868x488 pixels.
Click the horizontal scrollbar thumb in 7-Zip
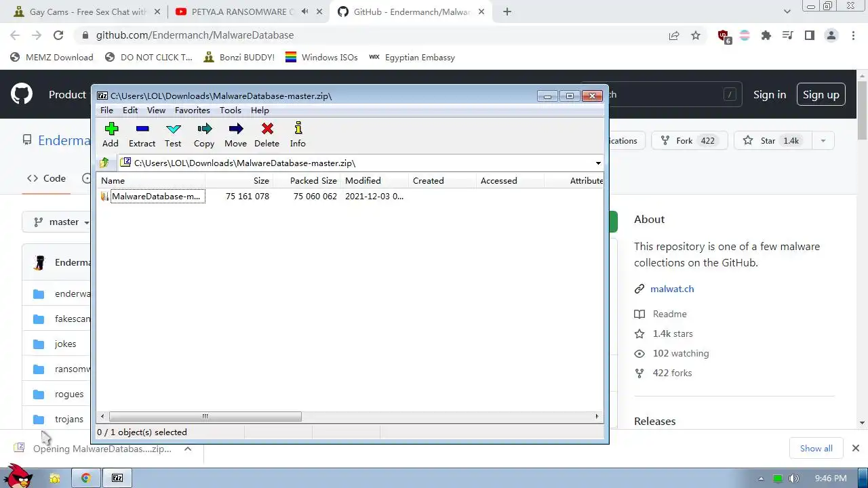click(x=205, y=416)
